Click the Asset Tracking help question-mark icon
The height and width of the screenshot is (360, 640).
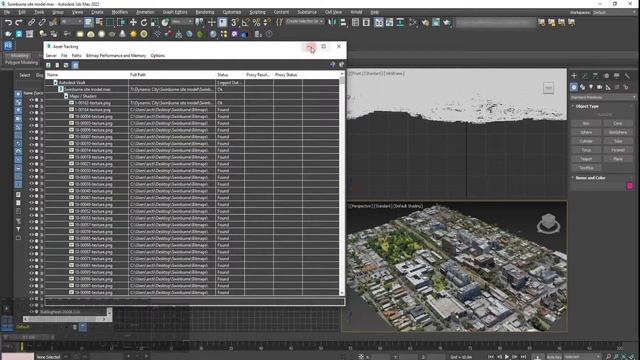[x=333, y=65]
